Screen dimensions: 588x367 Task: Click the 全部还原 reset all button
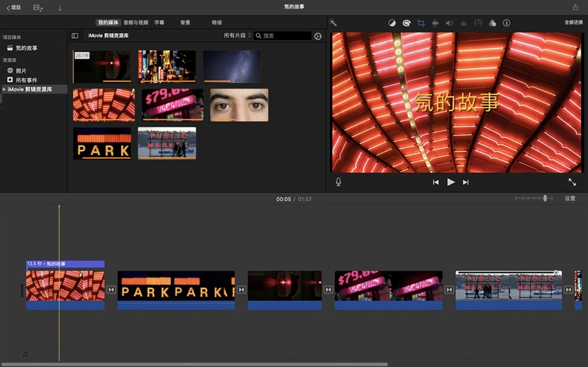point(573,22)
